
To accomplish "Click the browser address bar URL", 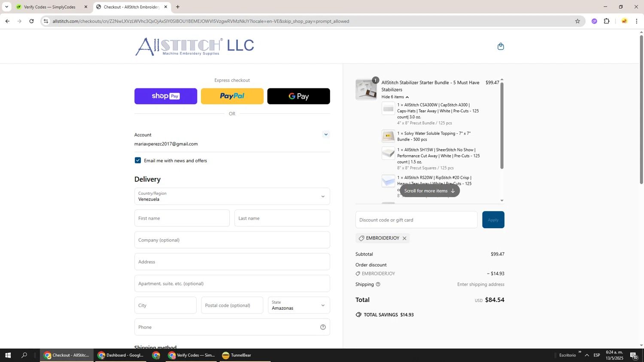I will [x=201, y=21].
